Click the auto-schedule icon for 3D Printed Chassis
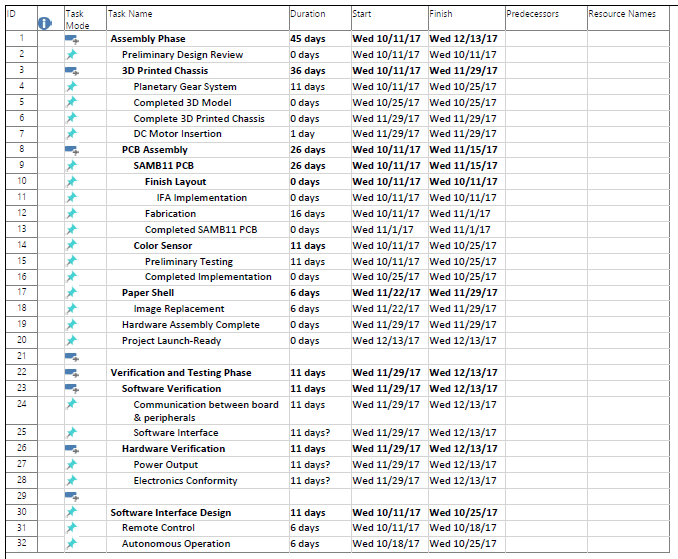The width and height of the screenshot is (678, 559). pos(72,71)
